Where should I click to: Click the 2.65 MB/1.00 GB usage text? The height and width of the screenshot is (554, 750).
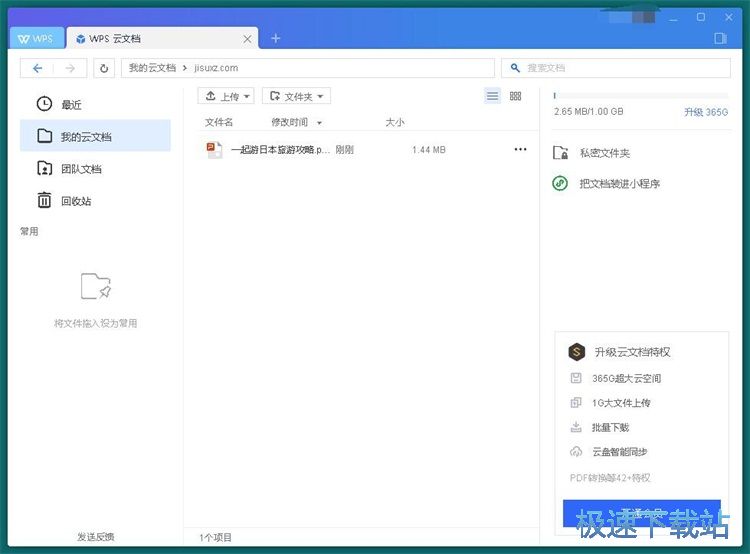[588, 111]
